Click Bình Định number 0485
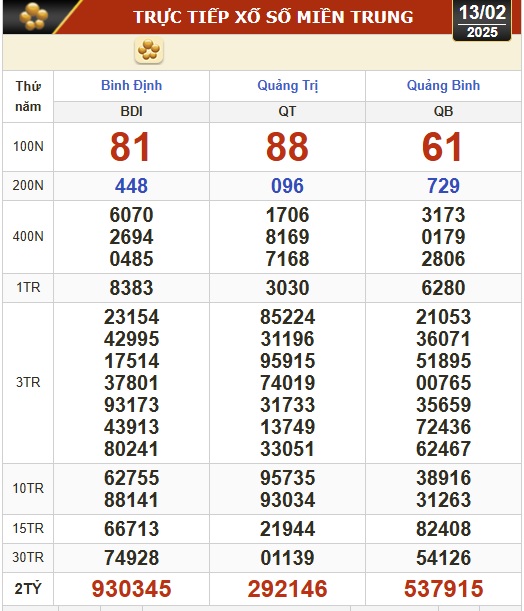Image resolution: width=524 pixels, height=611 pixels. click(131, 259)
